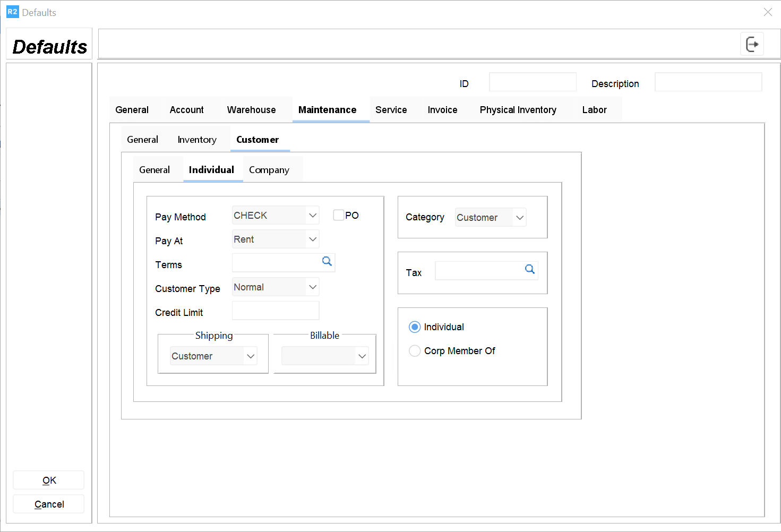The image size is (781, 532).
Task: Expand the Shipping dropdown list
Action: click(251, 356)
